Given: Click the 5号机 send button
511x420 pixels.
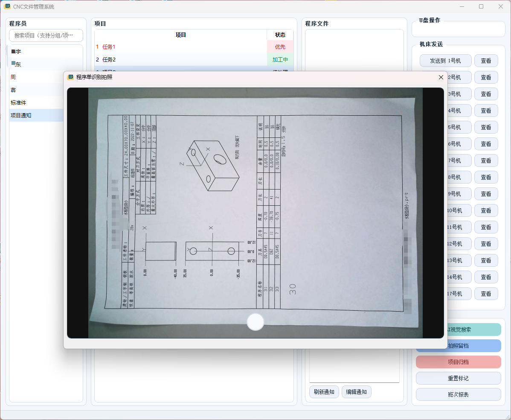Looking at the screenshot, I should (x=459, y=127).
